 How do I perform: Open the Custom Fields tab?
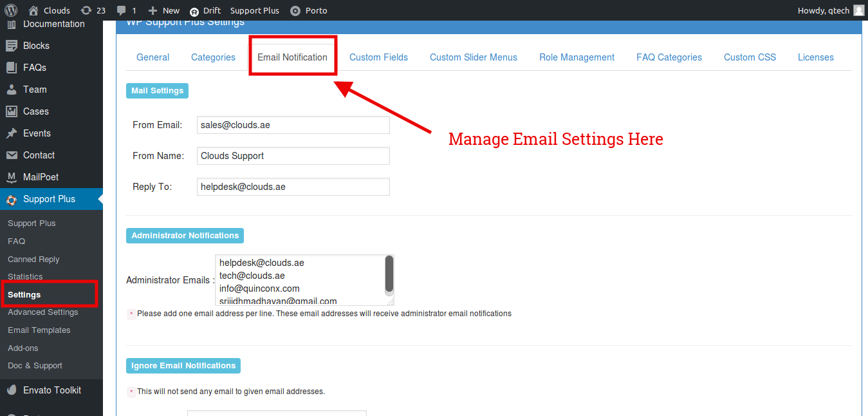(x=379, y=57)
